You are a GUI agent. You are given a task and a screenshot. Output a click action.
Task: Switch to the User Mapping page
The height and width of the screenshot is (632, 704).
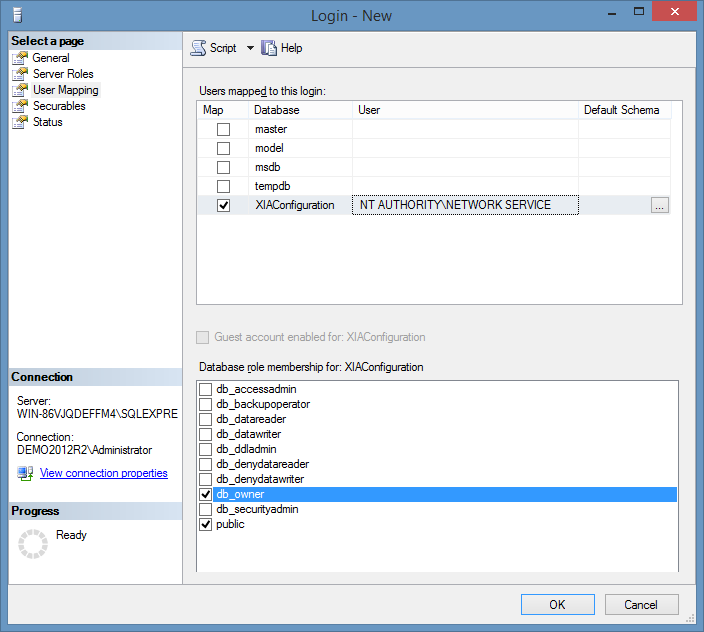click(65, 90)
